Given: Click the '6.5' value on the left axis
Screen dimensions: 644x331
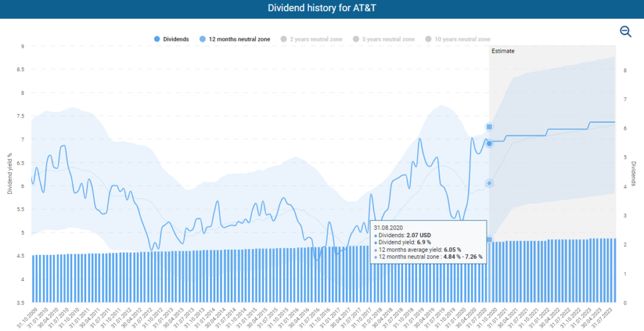Looking at the screenshot, I should (x=21, y=163).
